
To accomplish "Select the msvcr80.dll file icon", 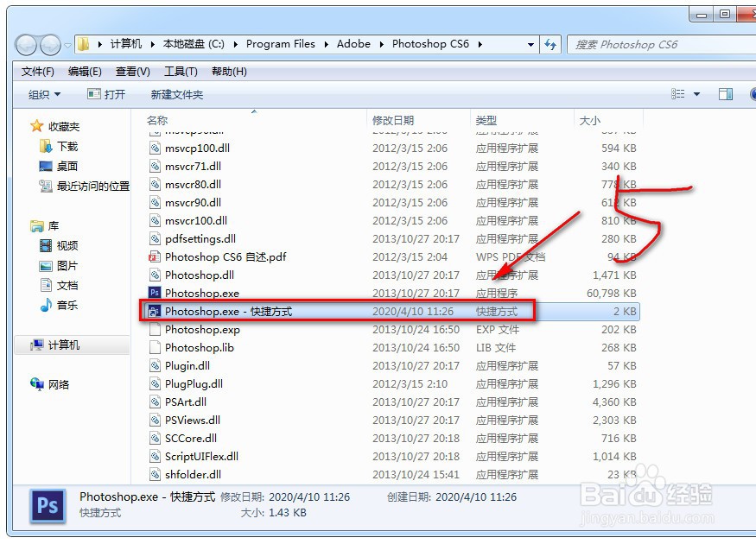I will pyautogui.click(x=155, y=184).
